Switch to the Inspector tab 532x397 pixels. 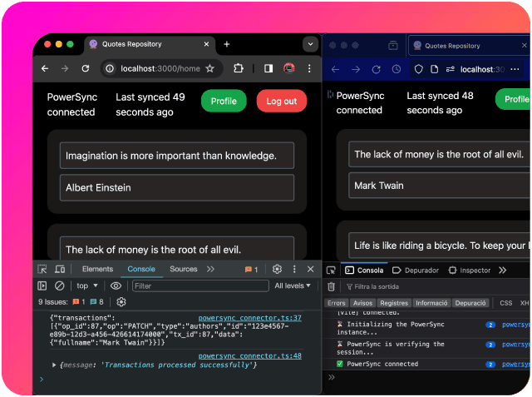(x=470, y=270)
